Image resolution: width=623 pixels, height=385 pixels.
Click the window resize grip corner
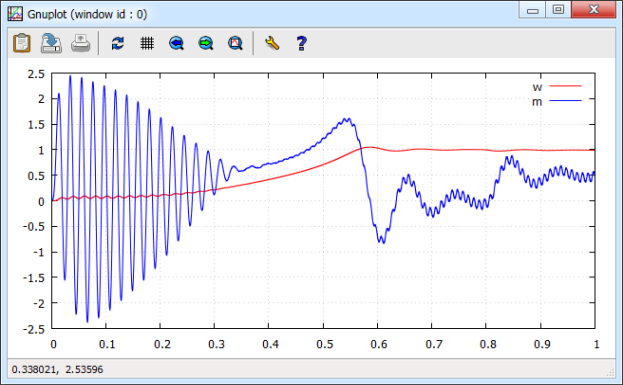coord(611,373)
